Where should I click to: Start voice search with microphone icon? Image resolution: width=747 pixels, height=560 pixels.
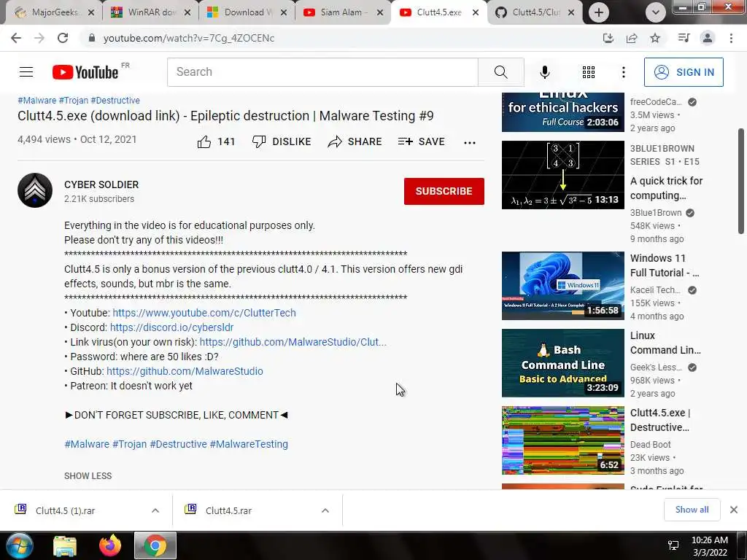544,72
